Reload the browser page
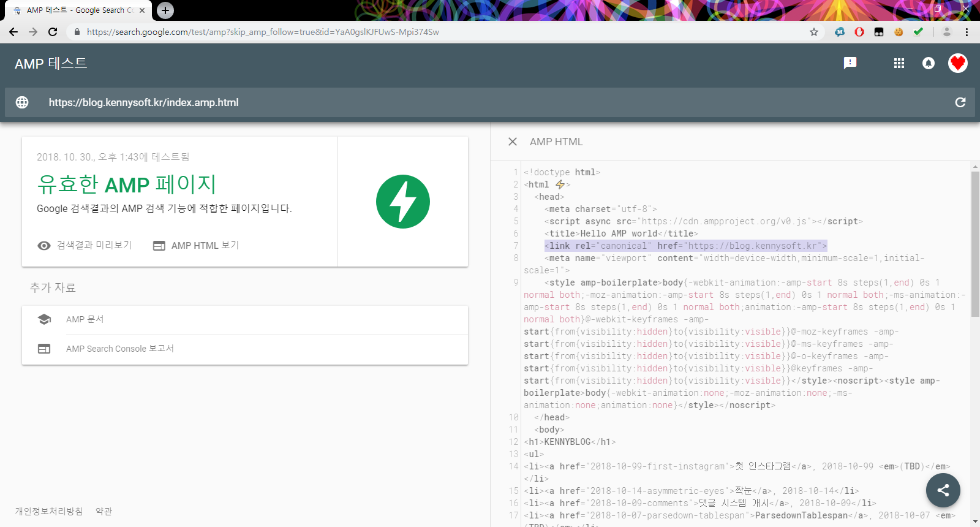This screenshot has height=527, width=980. pos(53,32)
